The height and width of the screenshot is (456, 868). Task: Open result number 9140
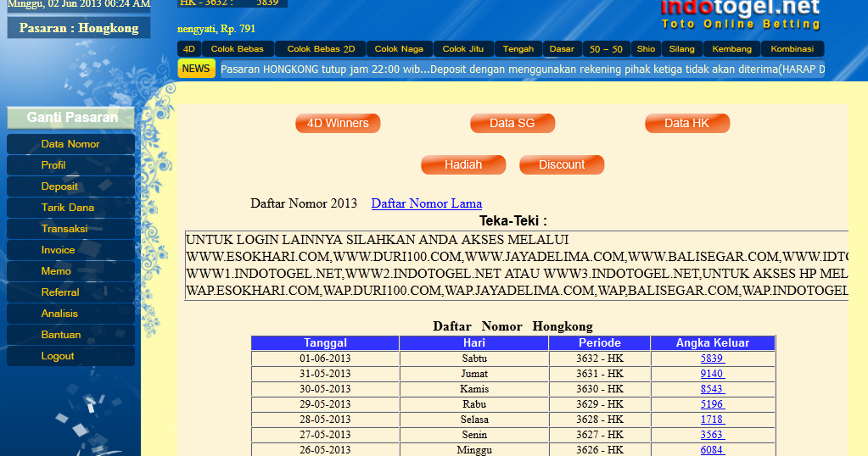tap(713, 374)
